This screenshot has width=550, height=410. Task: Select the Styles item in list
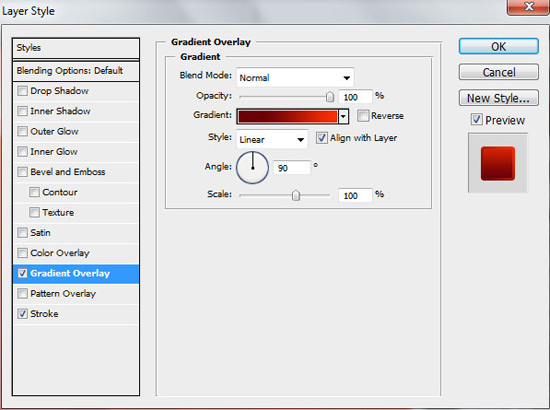click(76, 48)
